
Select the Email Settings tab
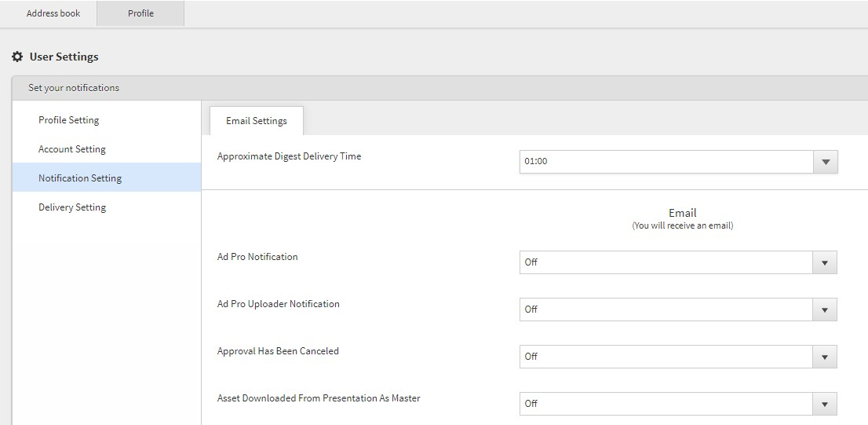coord(257,121)
